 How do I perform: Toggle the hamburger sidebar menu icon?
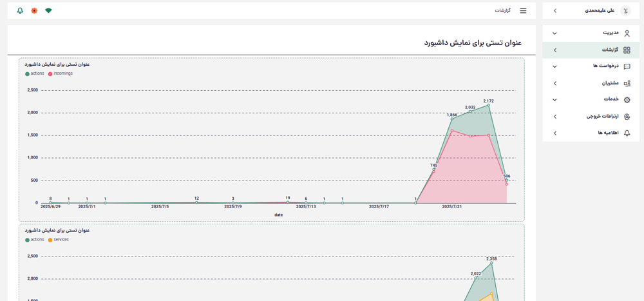pos(523,11)
